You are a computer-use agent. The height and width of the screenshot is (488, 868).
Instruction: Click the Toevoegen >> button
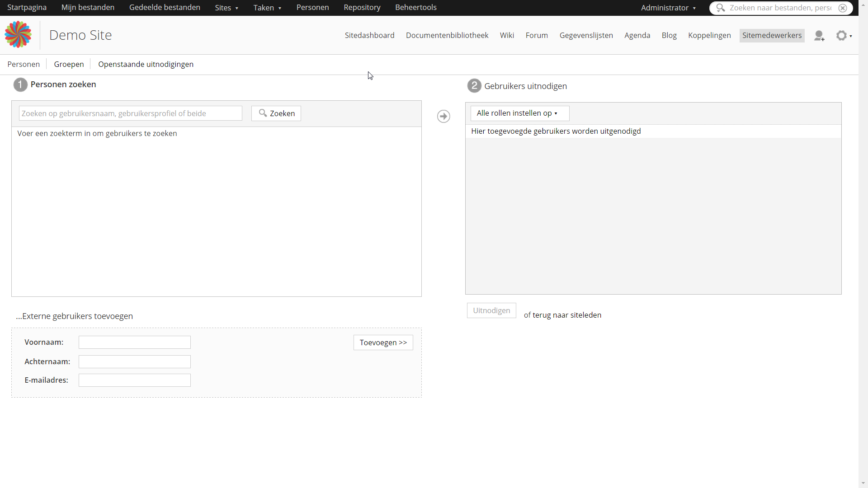click(x=383, y=343)
